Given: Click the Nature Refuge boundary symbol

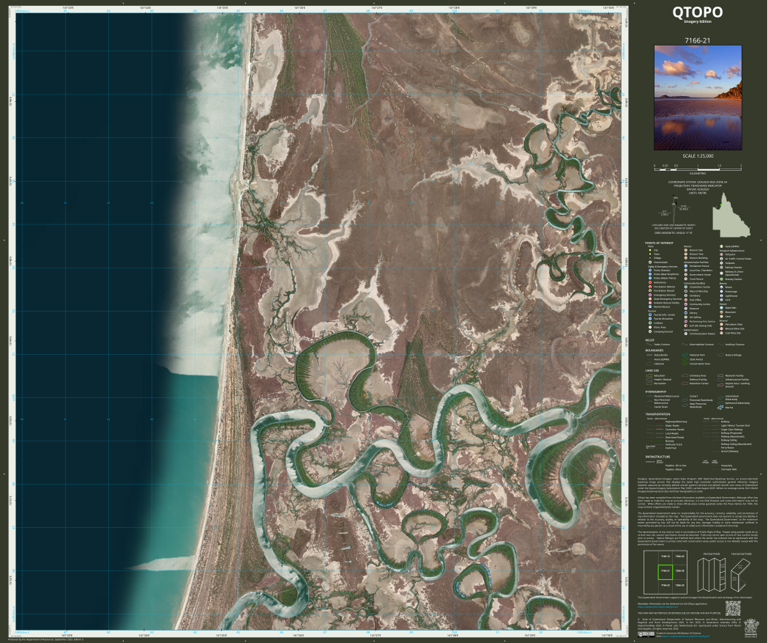Looking at the screenshot, I should (720, 355).
